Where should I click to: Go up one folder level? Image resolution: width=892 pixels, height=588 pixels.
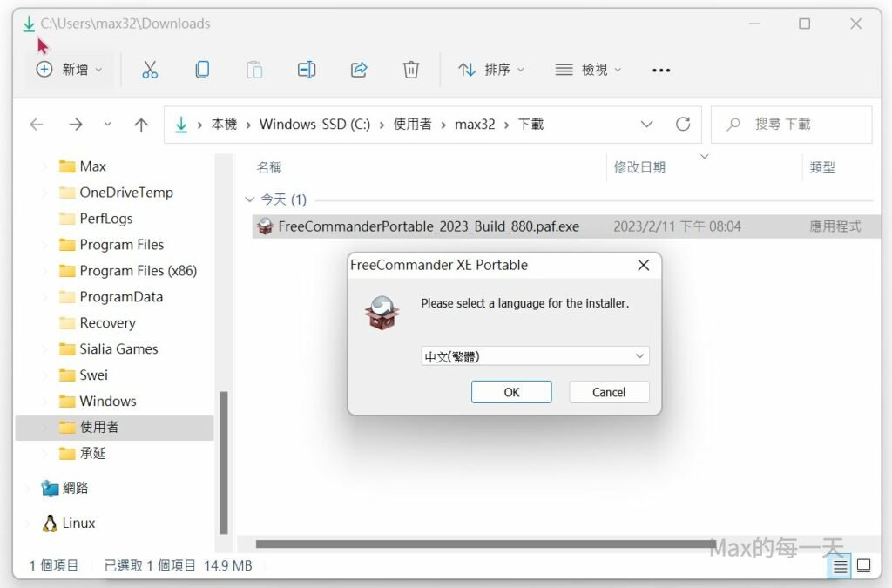pos(141,125)
